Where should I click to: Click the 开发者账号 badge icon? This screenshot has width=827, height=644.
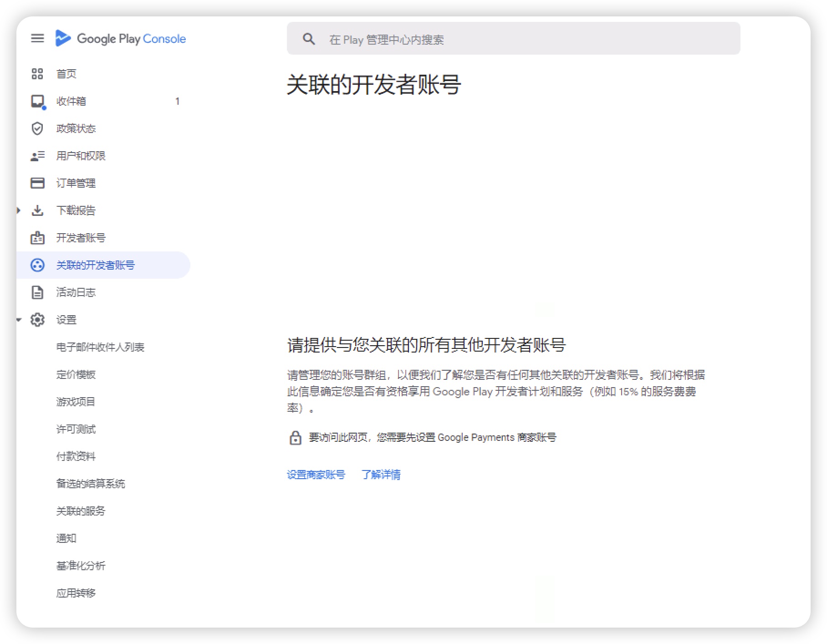(37, 238)
